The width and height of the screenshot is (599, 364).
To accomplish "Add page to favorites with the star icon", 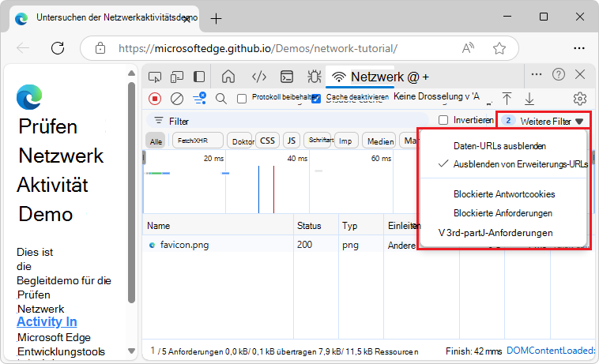I will [499, 48].
